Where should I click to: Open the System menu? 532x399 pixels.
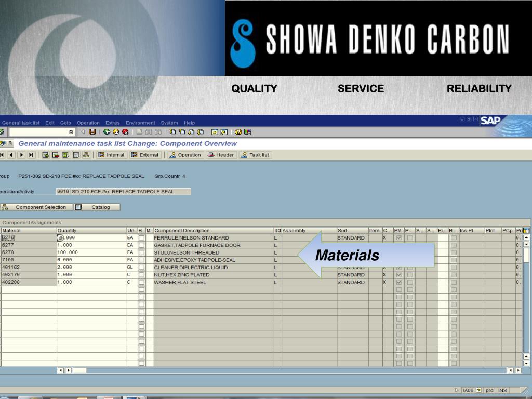[x=169, y=123]
